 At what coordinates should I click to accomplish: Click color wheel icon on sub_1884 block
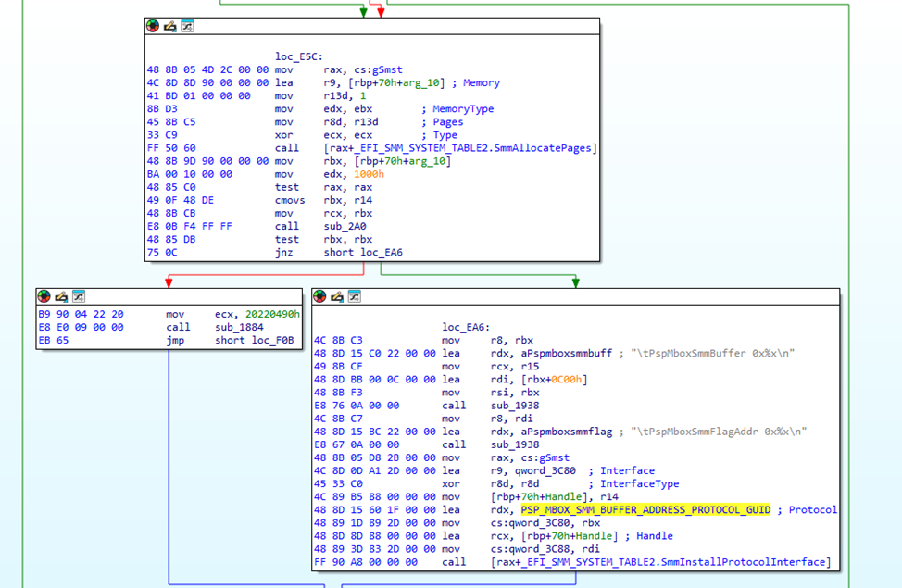click(44, 296)
